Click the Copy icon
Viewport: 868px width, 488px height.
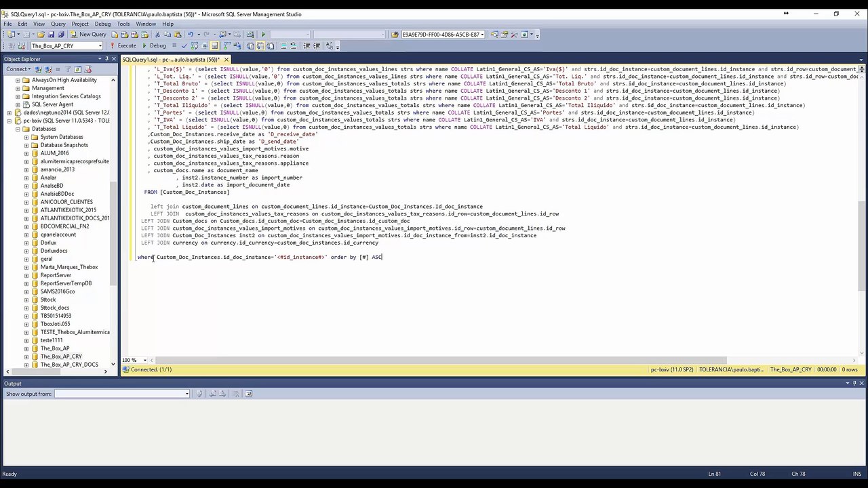167,34
